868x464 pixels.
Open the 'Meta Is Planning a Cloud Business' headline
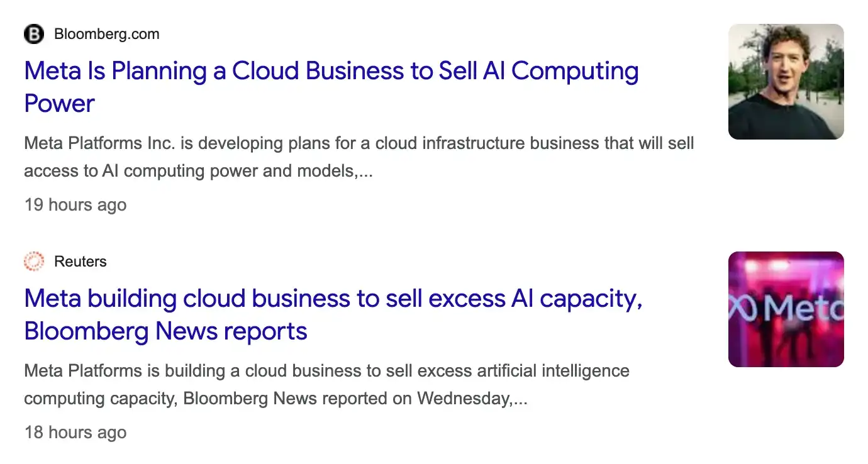click(331, 87)
